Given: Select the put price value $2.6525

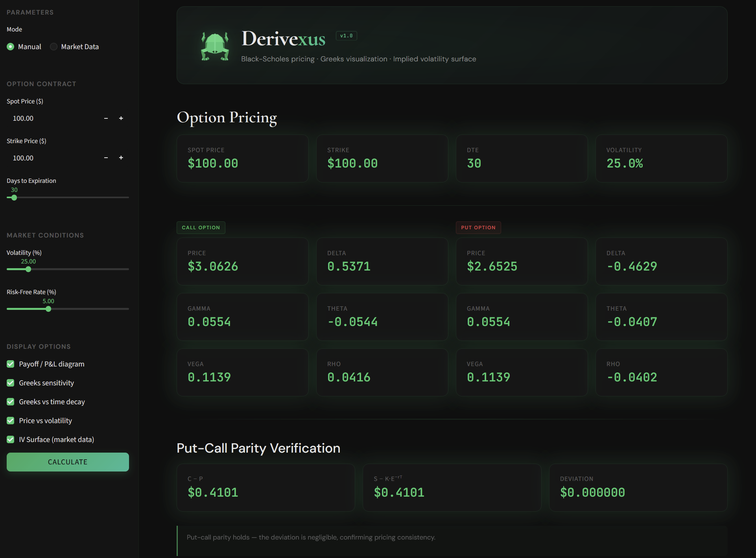Looking at the screenshot, I should tap(492, 266).
